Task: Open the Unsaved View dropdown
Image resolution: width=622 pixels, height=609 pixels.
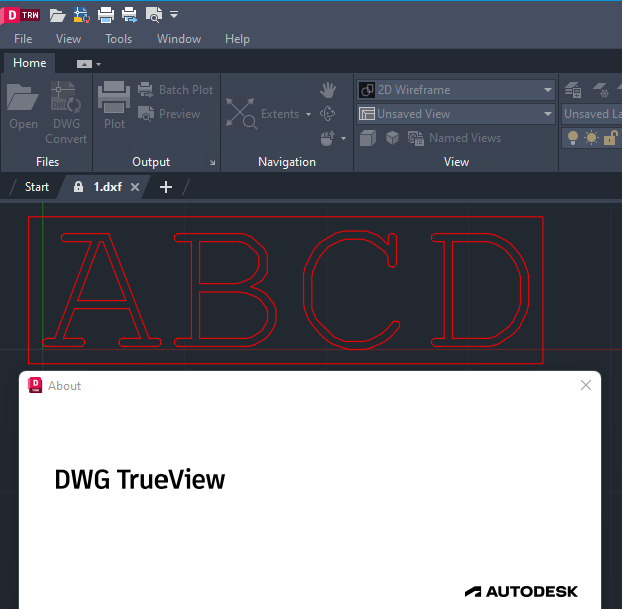Action: pyautogui.click(x=455, y=114)
